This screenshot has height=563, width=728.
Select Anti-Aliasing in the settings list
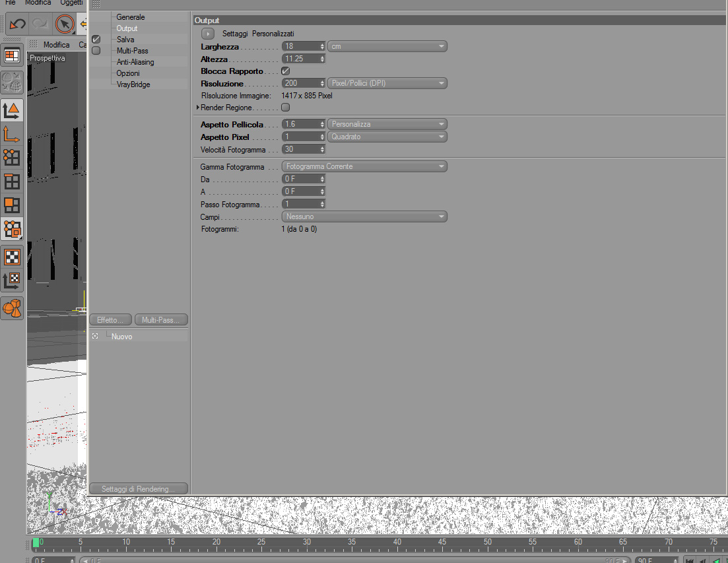click(135, 62)
